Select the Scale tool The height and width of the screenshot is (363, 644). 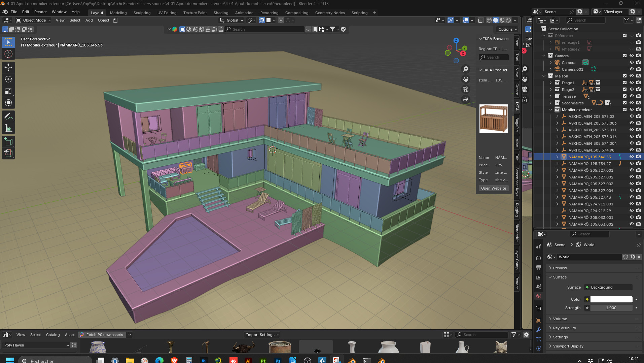[8, 91]
